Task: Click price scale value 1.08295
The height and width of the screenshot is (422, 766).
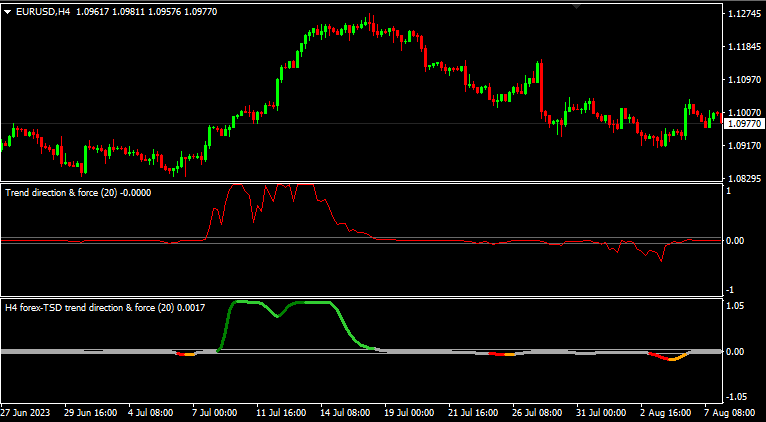Action: point(745,178)
